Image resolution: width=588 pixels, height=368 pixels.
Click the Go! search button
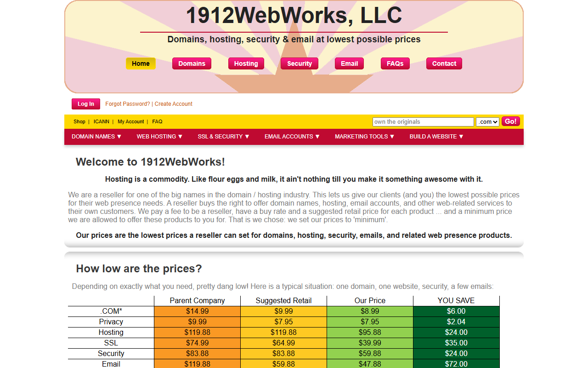tap(511, 121)
